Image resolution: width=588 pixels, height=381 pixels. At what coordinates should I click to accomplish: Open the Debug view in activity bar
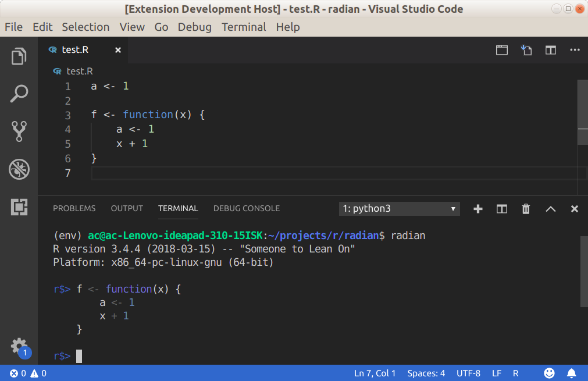[19, 169]
